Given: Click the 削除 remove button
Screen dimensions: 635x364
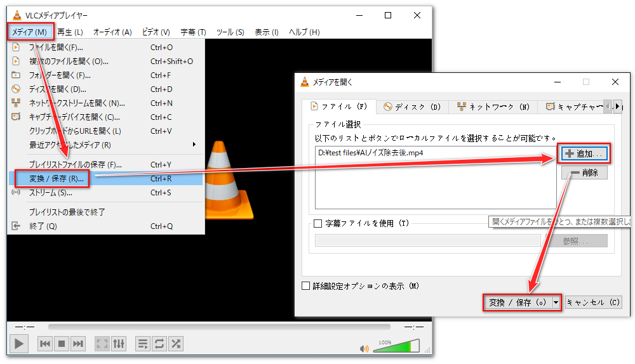Looking at the screenshot, I should [584, 172].
